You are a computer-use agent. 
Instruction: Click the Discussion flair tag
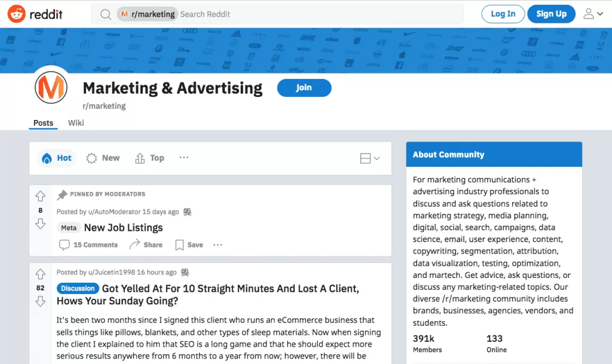(78, 288)
